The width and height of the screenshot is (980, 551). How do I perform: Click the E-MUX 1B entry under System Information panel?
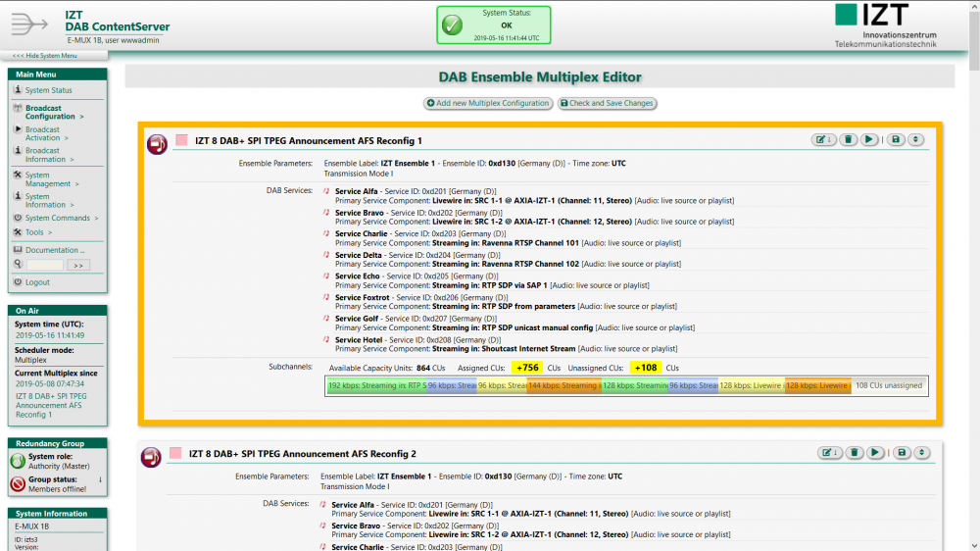pos(32,526)
